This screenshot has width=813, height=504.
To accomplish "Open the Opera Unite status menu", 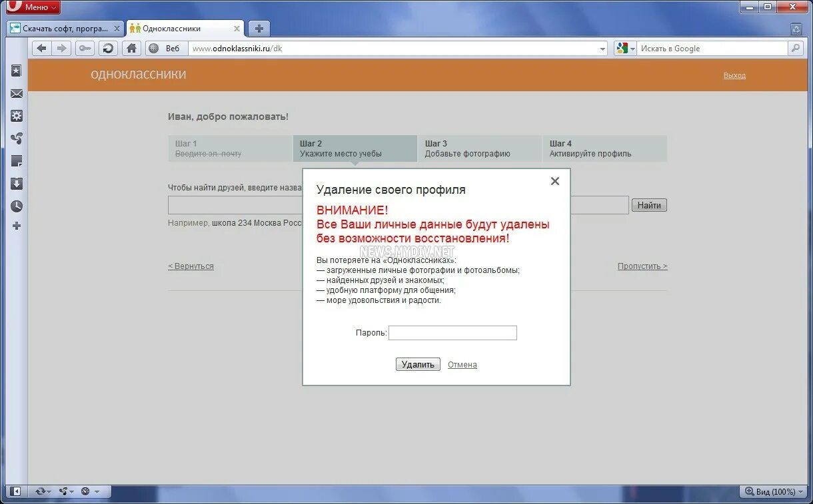I will point(66,491).
